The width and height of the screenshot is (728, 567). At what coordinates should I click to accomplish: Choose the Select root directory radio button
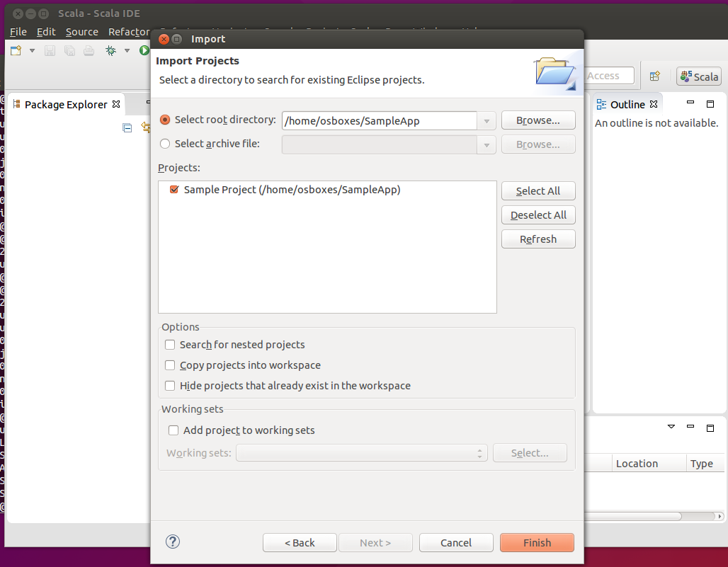point(165,120)
